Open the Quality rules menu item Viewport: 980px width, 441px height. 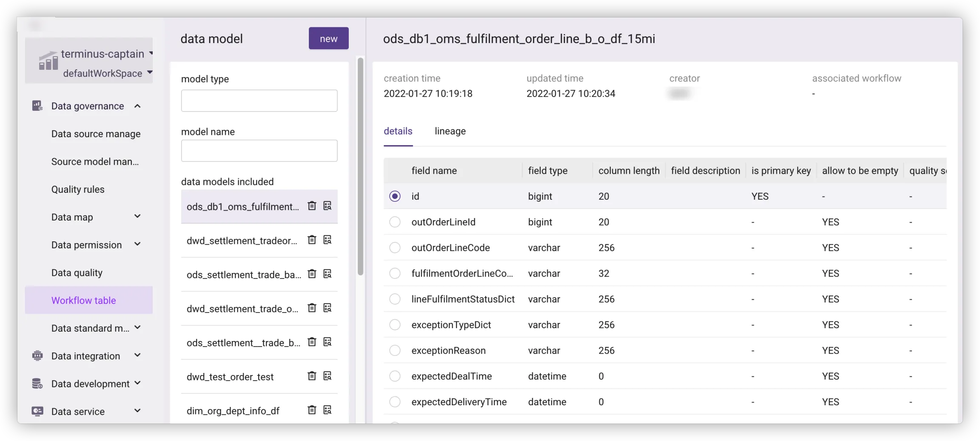coord(78,189)
